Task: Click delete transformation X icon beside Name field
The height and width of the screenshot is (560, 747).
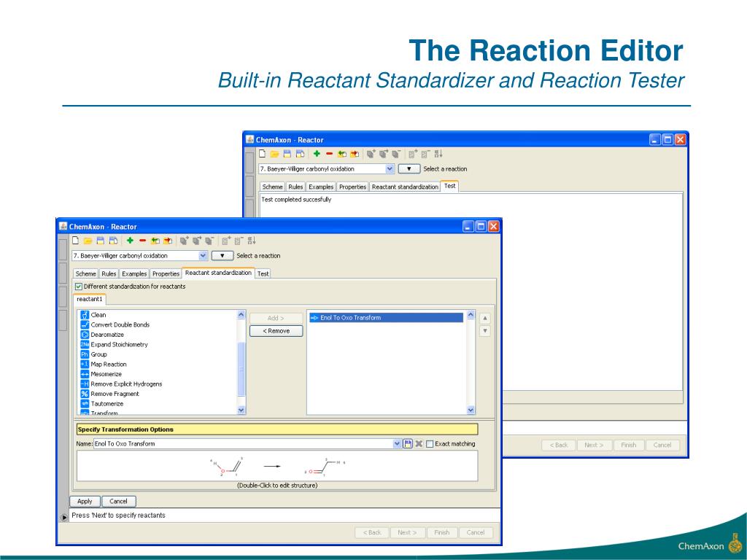Action: click(419, 444)
